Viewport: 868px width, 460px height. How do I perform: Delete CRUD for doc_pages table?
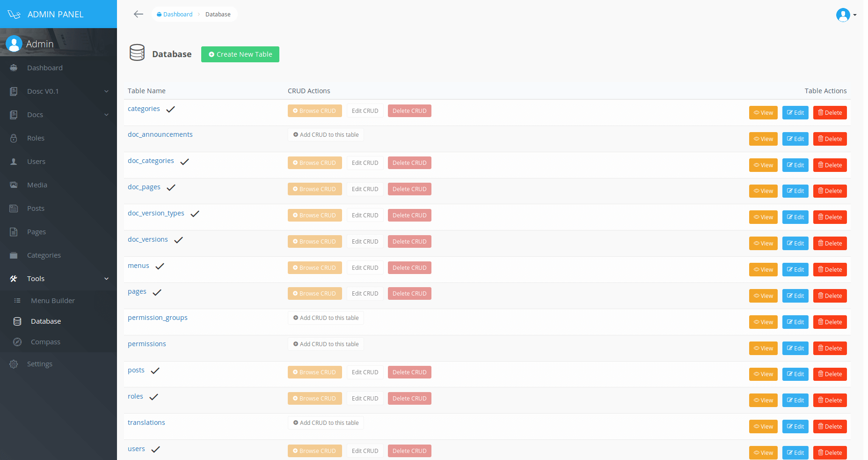point(409,189)
